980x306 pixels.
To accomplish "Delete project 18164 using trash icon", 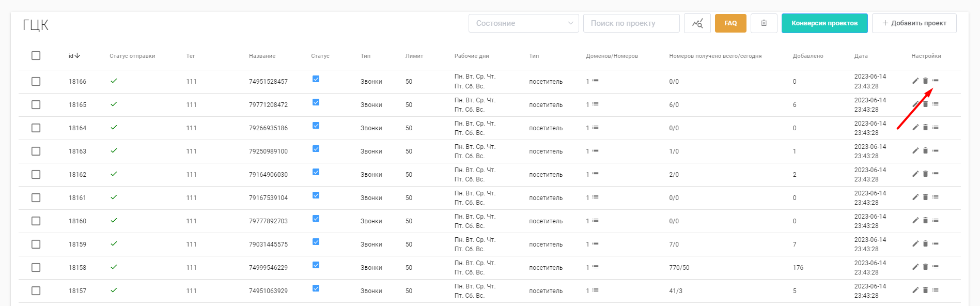I will coord(925,127).
